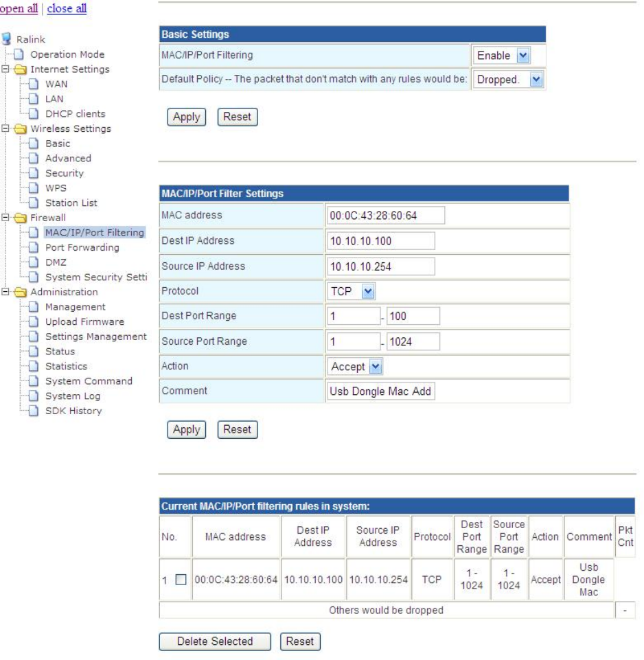Click Reset beside Delete Selected
Screen dimensions: 644x660
(300, 641)
